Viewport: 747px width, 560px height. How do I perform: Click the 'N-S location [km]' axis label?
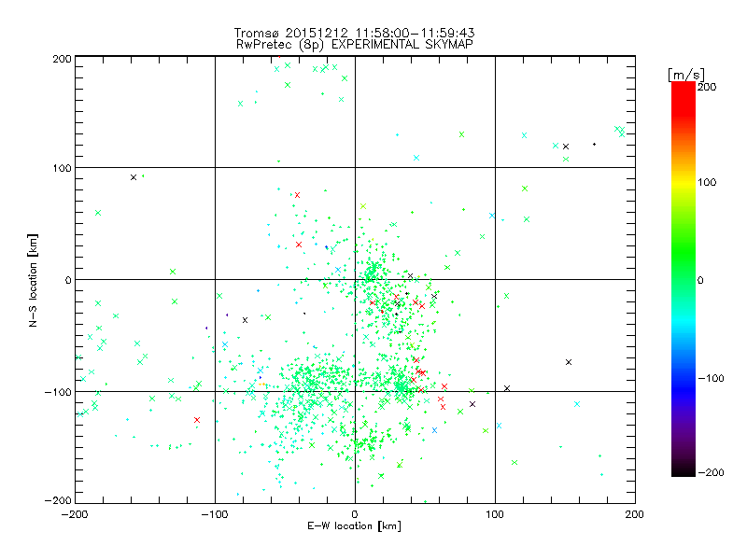33,280
